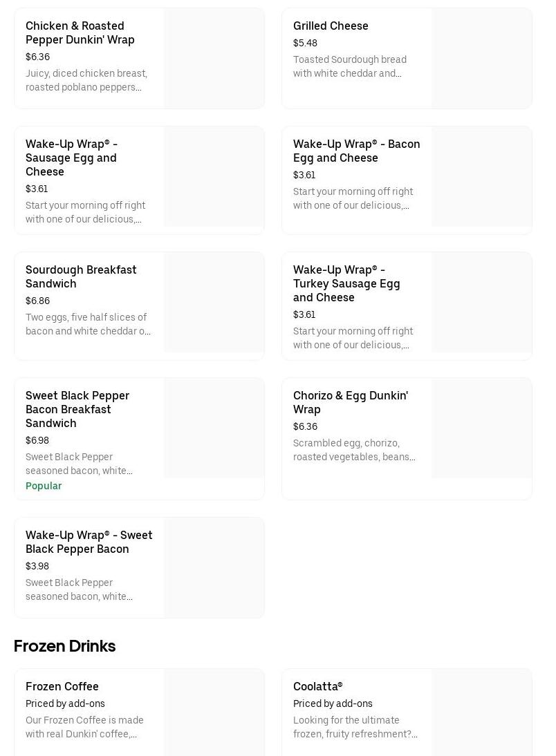This screenshot has height=756, width=556.
Task: Click the green Popular label
Action: (44, 486)
